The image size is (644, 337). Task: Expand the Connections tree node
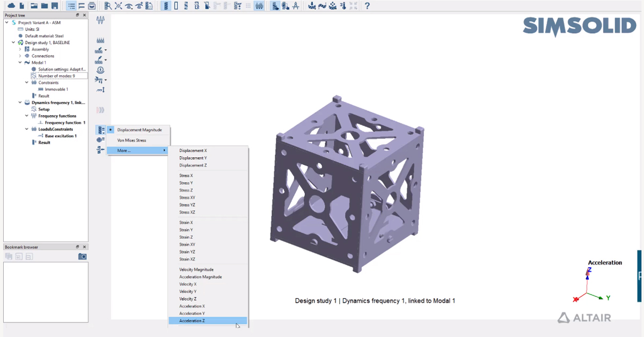click(20, 56)
